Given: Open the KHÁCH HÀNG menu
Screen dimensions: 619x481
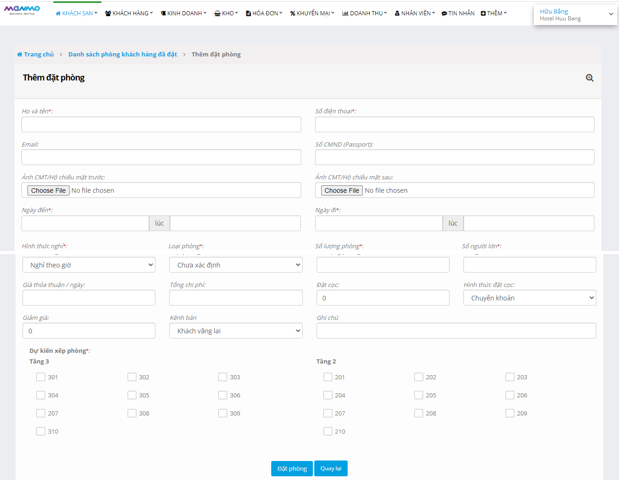Looking at the screenshot, I should [129, 14].
